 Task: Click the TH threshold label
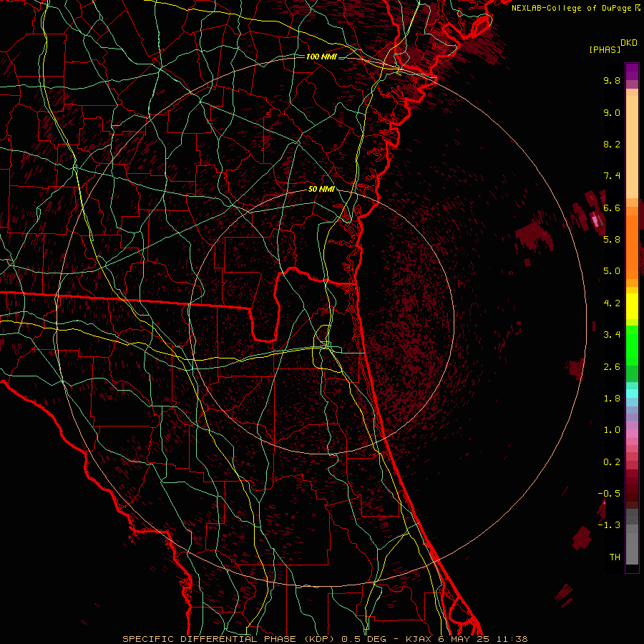pos(615,557)
